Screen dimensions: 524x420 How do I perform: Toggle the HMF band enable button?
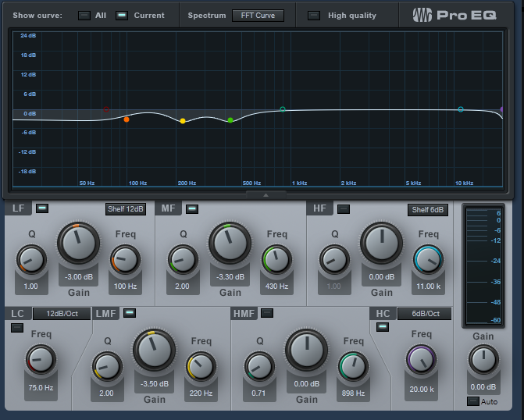pos(266,313)
